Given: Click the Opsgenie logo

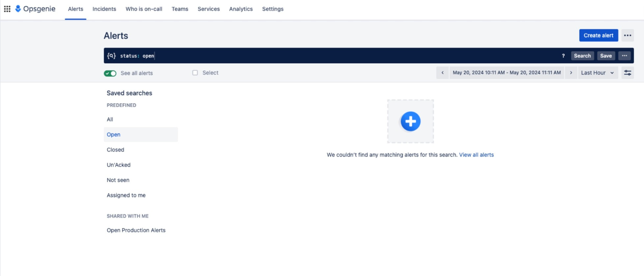Looking at the screenshot, I should [35, 9].
